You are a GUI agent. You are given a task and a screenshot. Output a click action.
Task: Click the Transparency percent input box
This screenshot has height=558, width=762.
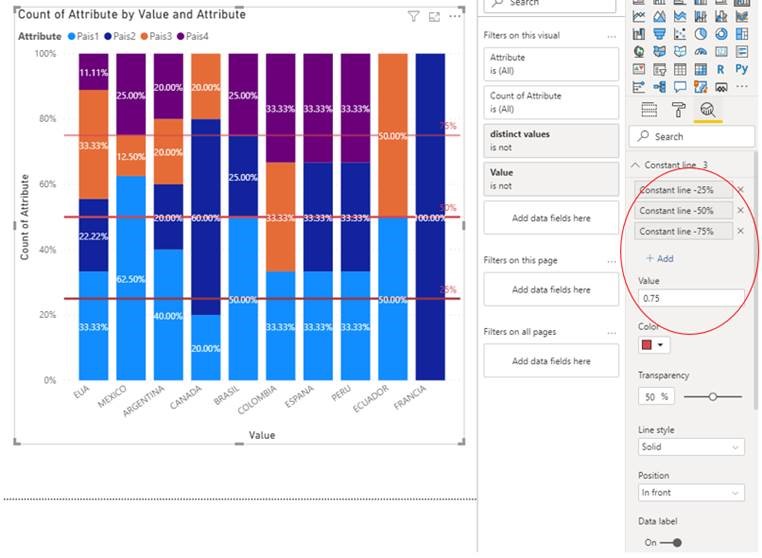click(x=656, y=397)
